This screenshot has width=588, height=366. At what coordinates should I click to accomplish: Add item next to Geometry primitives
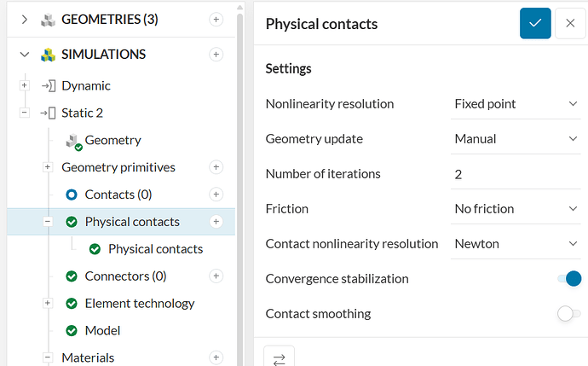[216, 167]
